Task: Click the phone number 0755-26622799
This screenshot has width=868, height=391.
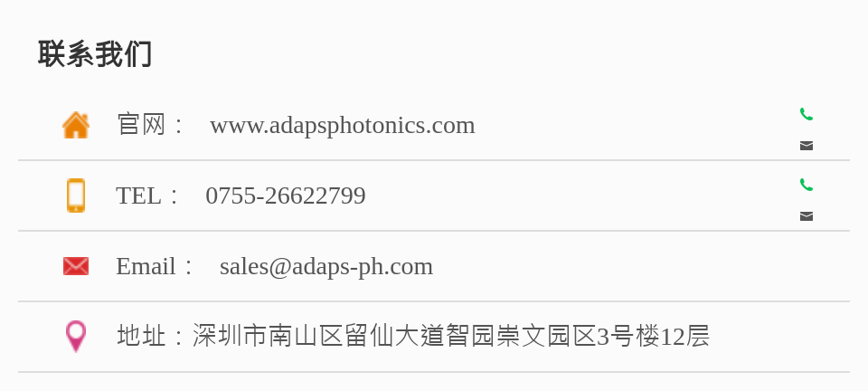Action: point(286,195)
